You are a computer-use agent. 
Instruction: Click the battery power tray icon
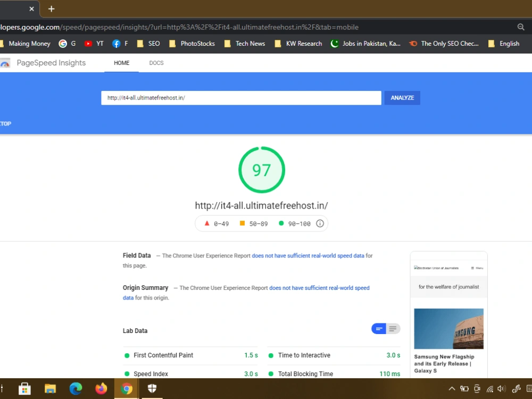pos(464,389)
